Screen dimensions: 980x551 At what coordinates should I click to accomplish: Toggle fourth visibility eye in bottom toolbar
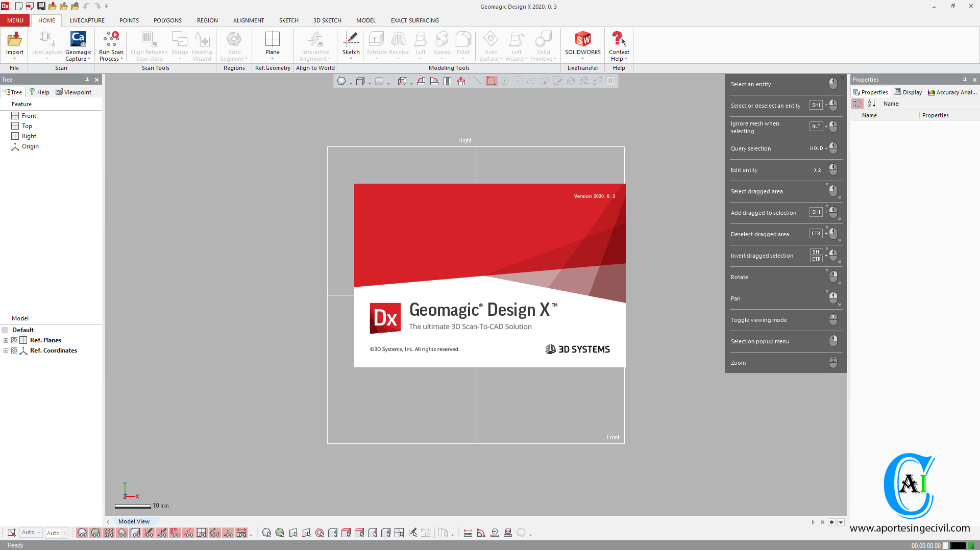click(122, 533)
